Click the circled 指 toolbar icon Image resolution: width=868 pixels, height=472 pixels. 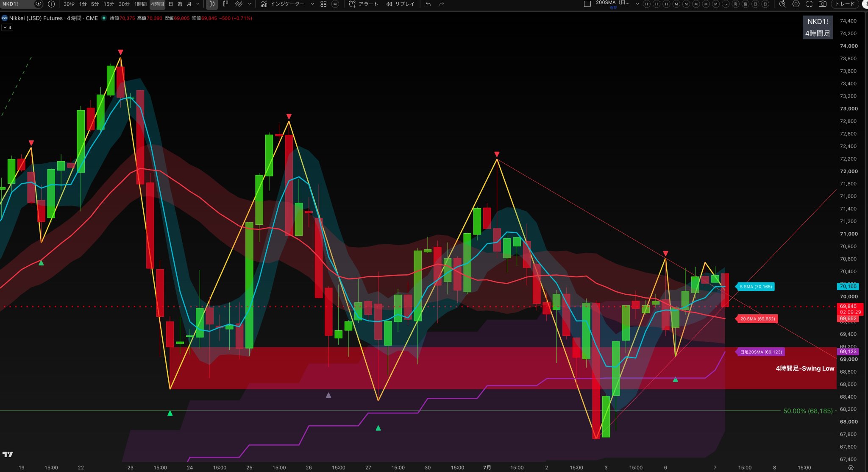pos(745,4)
